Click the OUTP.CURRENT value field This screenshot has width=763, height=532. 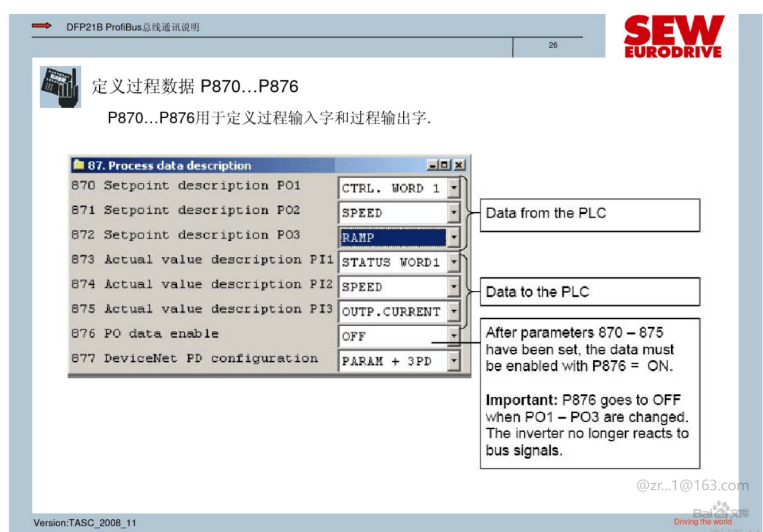[393, 311]
